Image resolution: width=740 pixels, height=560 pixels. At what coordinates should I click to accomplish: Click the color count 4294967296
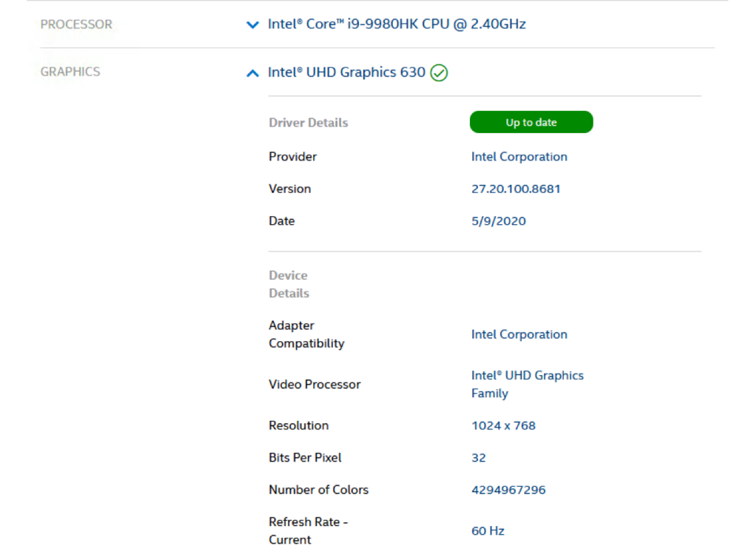(x=508, y=490)
